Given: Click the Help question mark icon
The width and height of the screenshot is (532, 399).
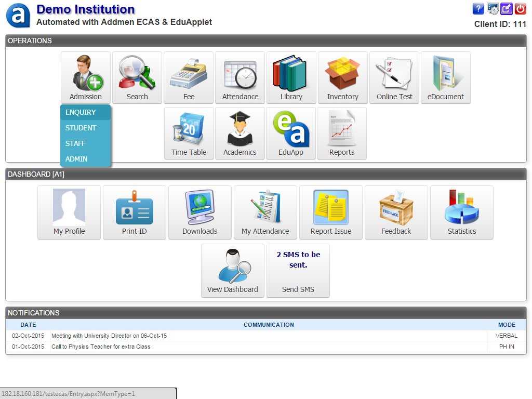Looking at the screenshot, I should point(478,8).
